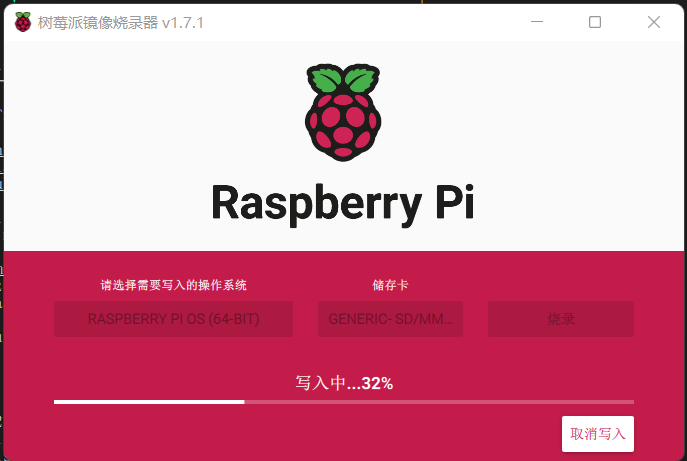Click the disabled 烧录 write button
This screenshot has height=461, width=687.
point(561,319)
